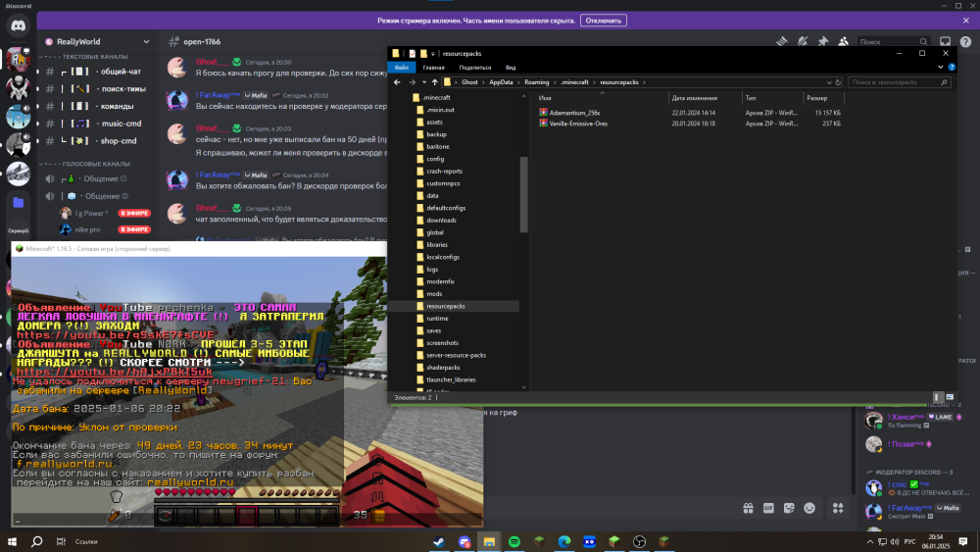Open the Windows notification center
Image resolution: width=980 pixels, height=552 pixels.
[x=963, y=541]
